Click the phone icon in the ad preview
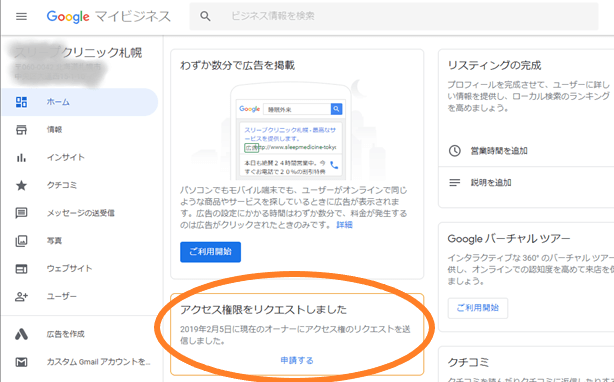Screen dimensions: 614x382 (x=334, y=165)
